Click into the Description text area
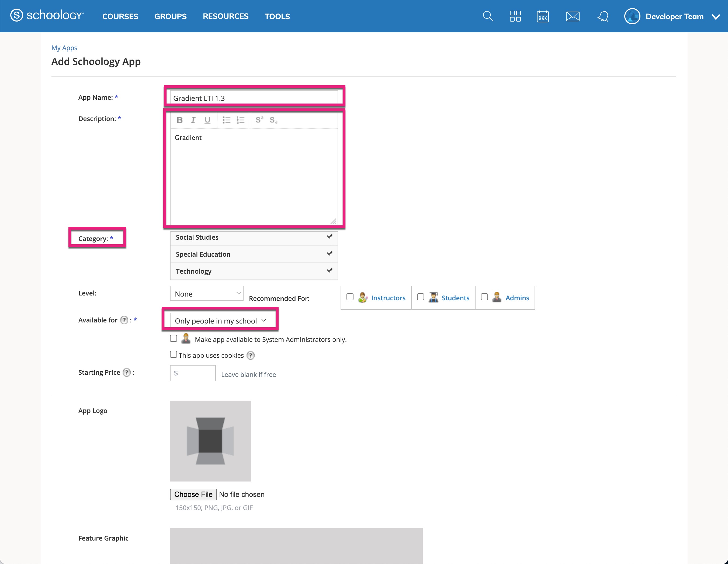The width and height of the screenshot is (728, 564). click(254, 177)
